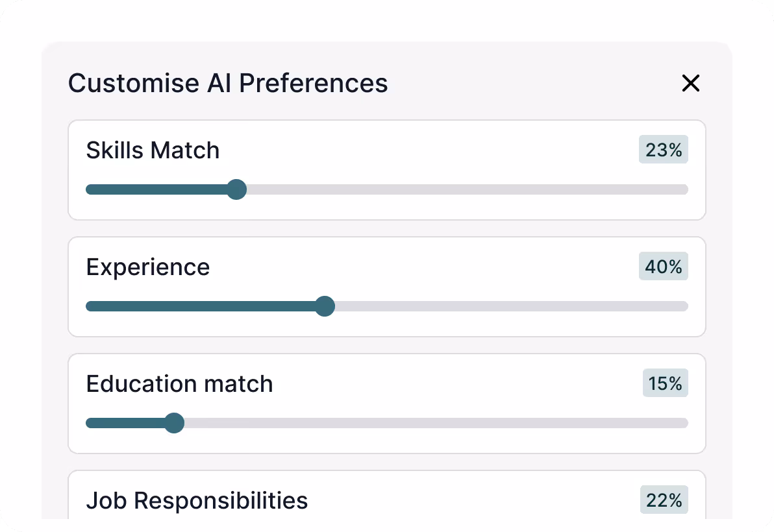Click the Customise AI Preferences heading

(228, 83)
